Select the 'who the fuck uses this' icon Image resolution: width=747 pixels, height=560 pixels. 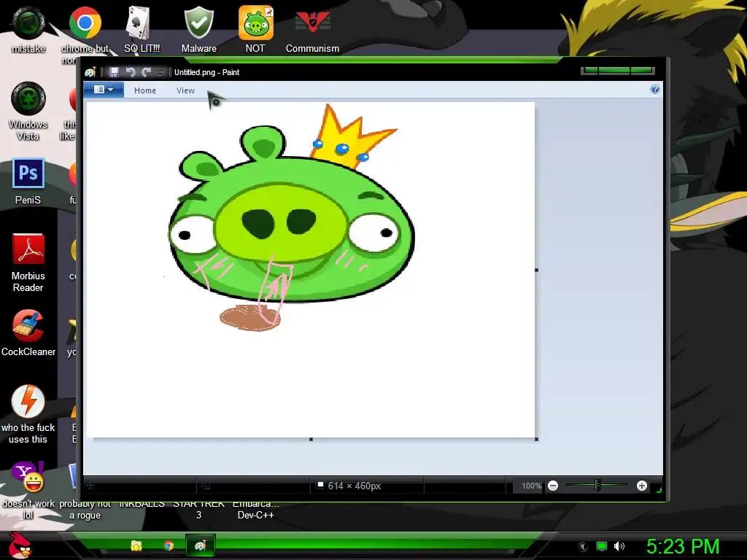(x=28, y=414)
